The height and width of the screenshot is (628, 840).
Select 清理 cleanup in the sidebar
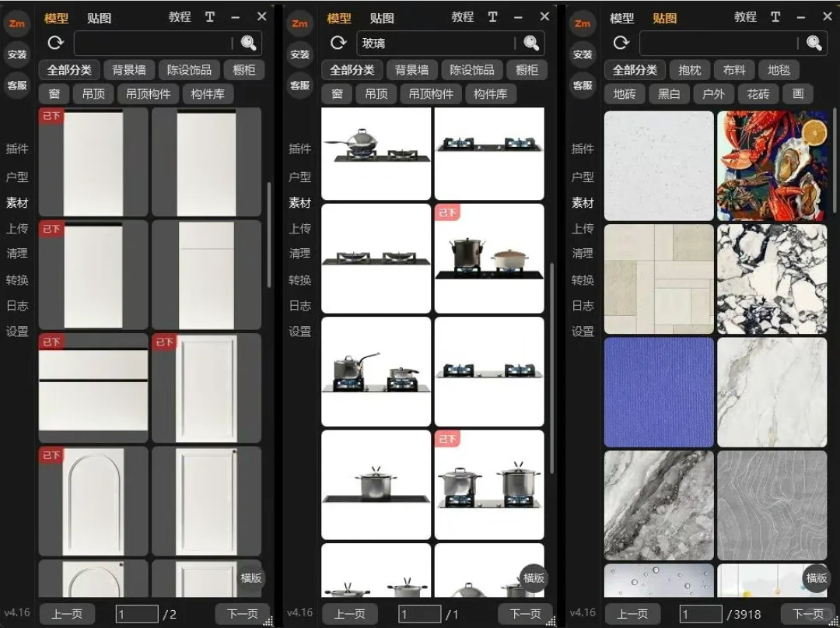point(17,254)
